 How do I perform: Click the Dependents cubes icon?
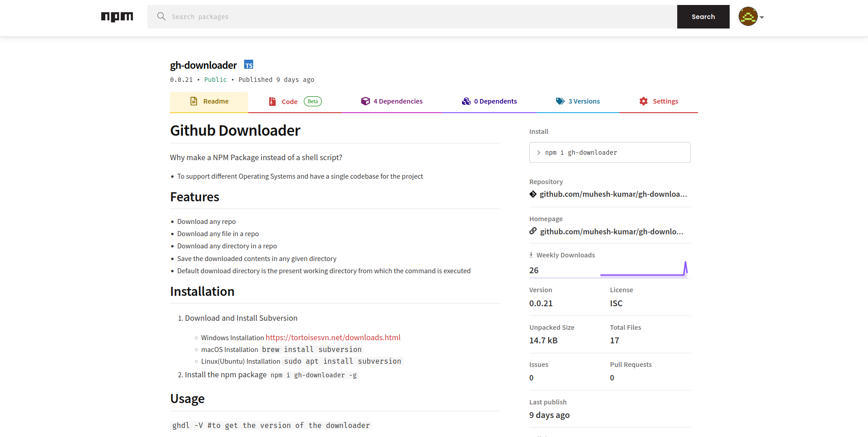coord(466,101)
